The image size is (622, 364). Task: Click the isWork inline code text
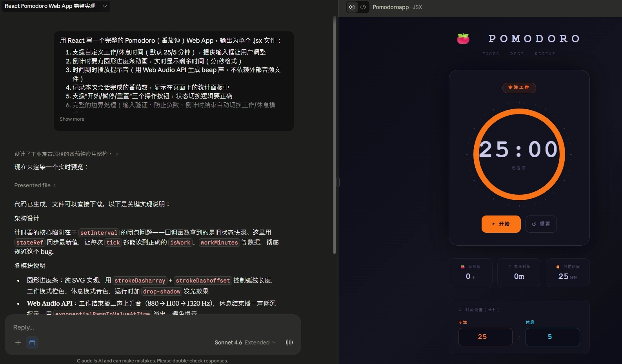180,243
